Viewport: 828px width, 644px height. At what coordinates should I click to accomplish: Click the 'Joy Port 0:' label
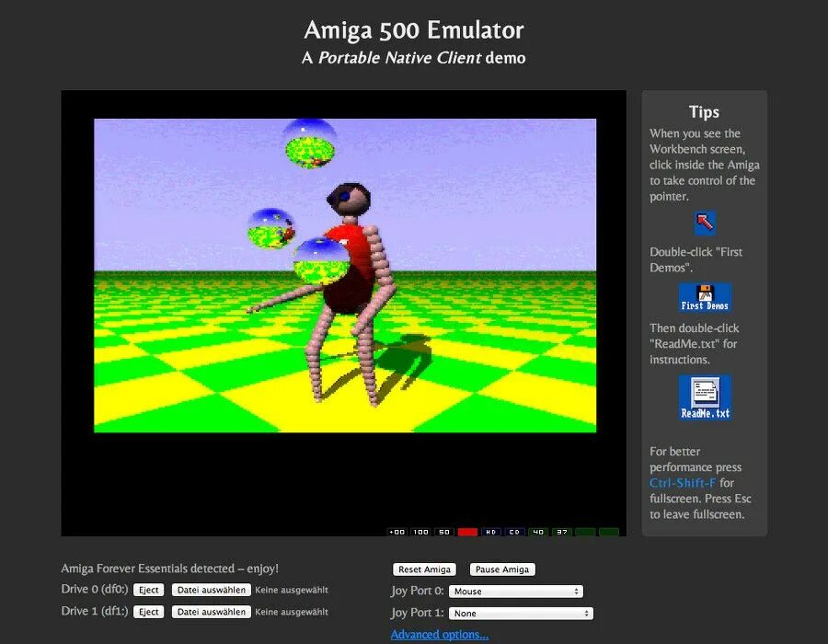tap(417, 591)
